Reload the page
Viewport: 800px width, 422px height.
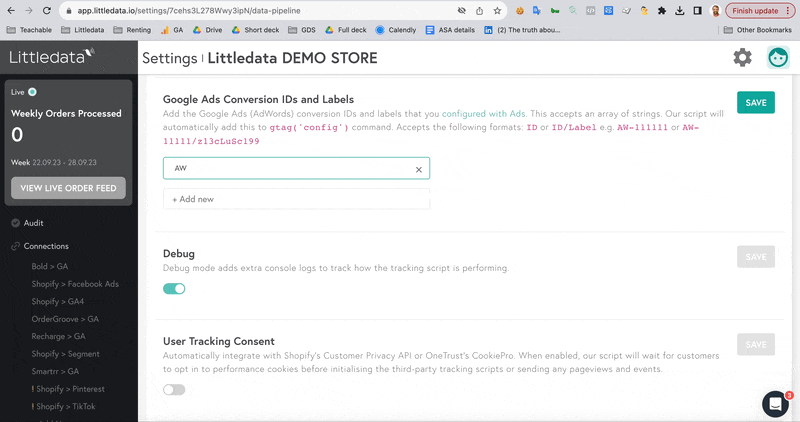point(46,10)
